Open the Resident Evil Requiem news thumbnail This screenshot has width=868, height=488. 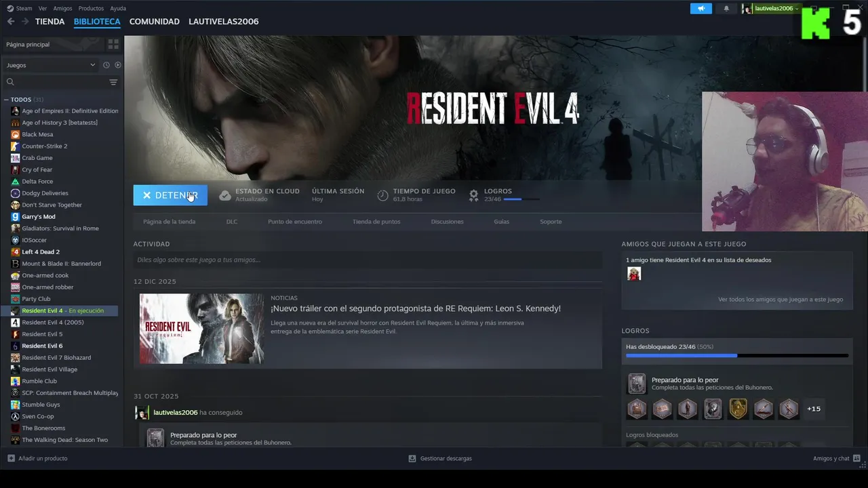[x=202, y=329]
